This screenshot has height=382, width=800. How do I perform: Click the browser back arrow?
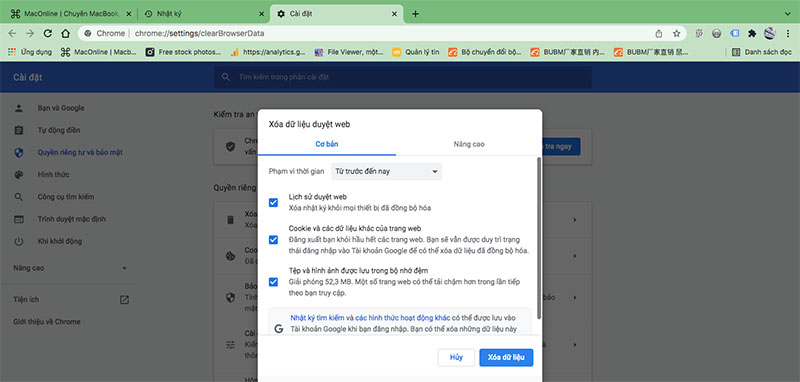(x=12, y=34)
